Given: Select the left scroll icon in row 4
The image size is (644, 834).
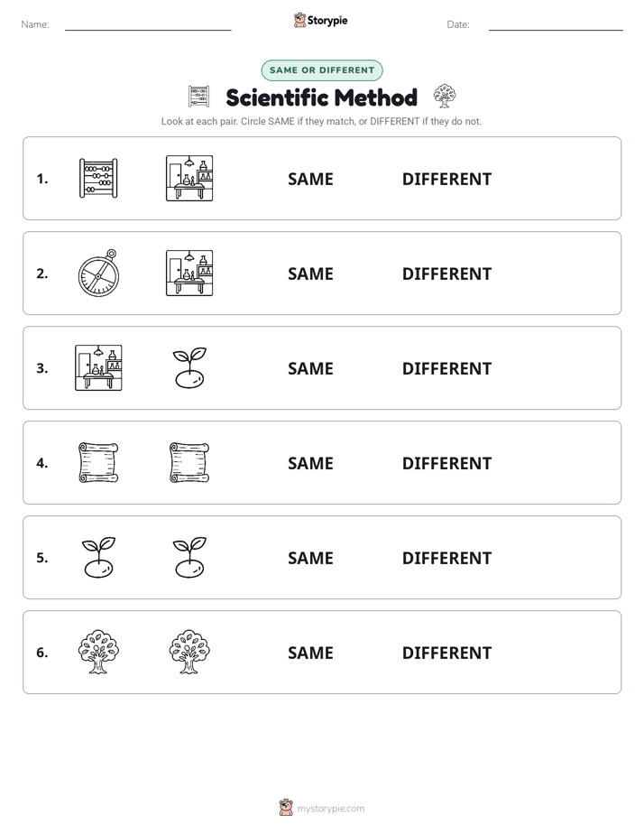Looking at the screenshot, I should coord(98,462).
